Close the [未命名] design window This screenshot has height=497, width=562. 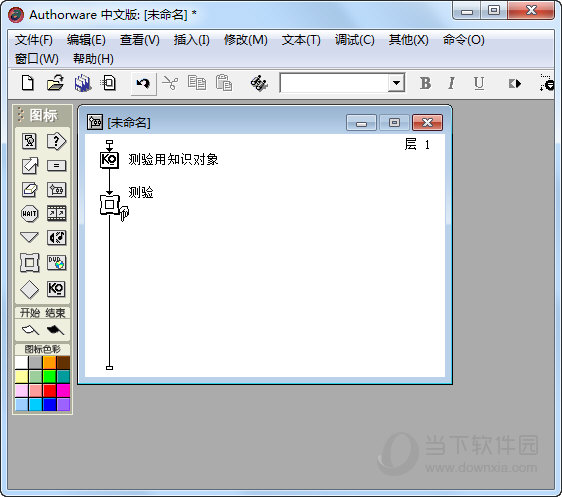point(427,123)
